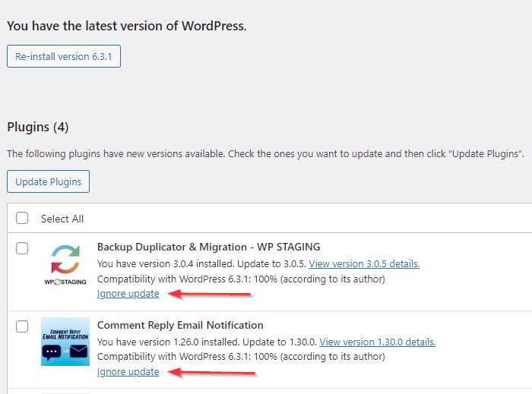Click the Compatibility with WordPress 6.3.1 text under Comment Reply Email Notification

point(241,356)
